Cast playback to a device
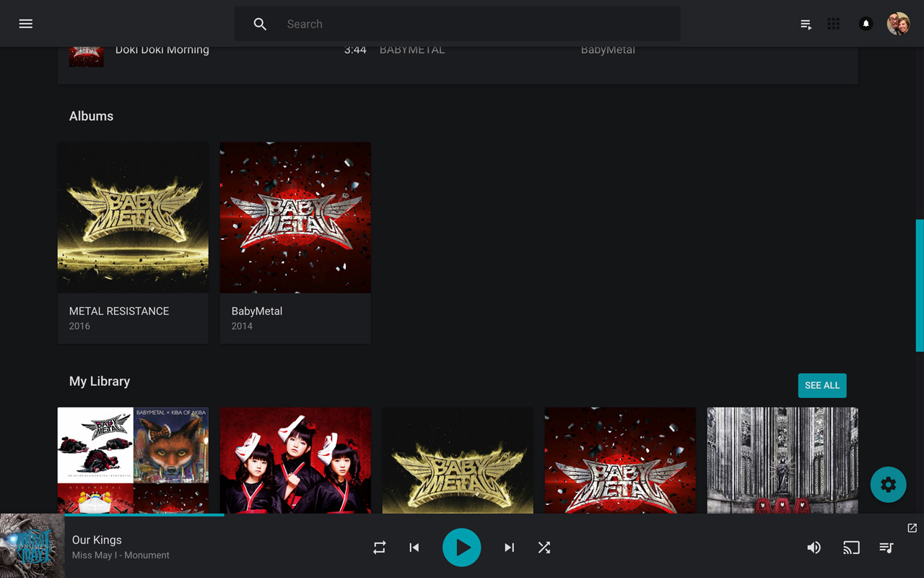Viewport: 924px width, 578px height. click(x=851, y=548)
